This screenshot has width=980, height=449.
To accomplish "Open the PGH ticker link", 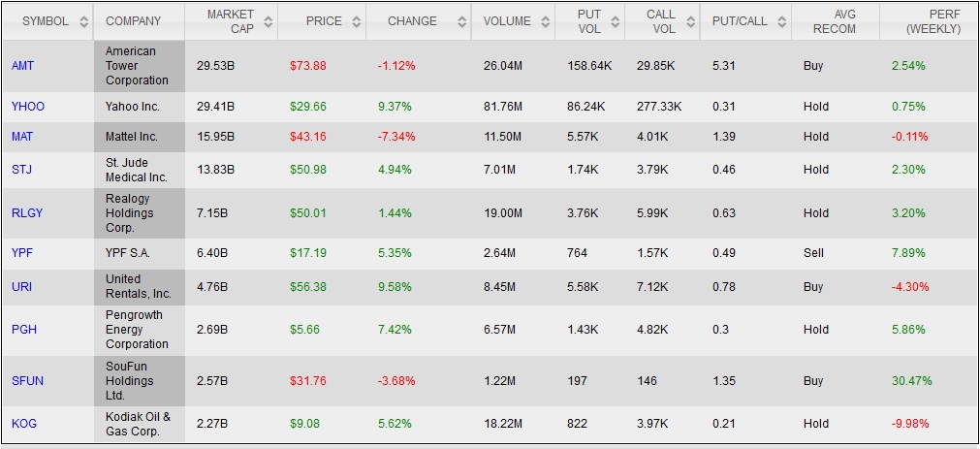I will tap(24, 330).
